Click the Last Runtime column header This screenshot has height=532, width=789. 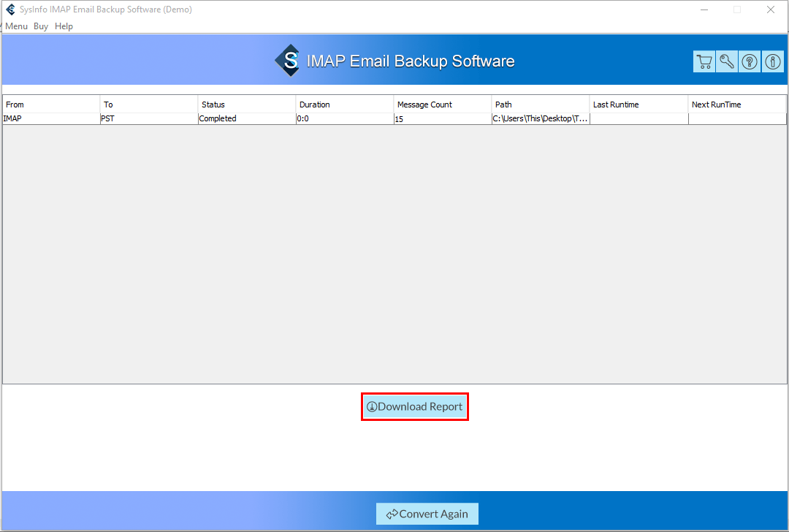pyautogui.click(x=638, y=104)
